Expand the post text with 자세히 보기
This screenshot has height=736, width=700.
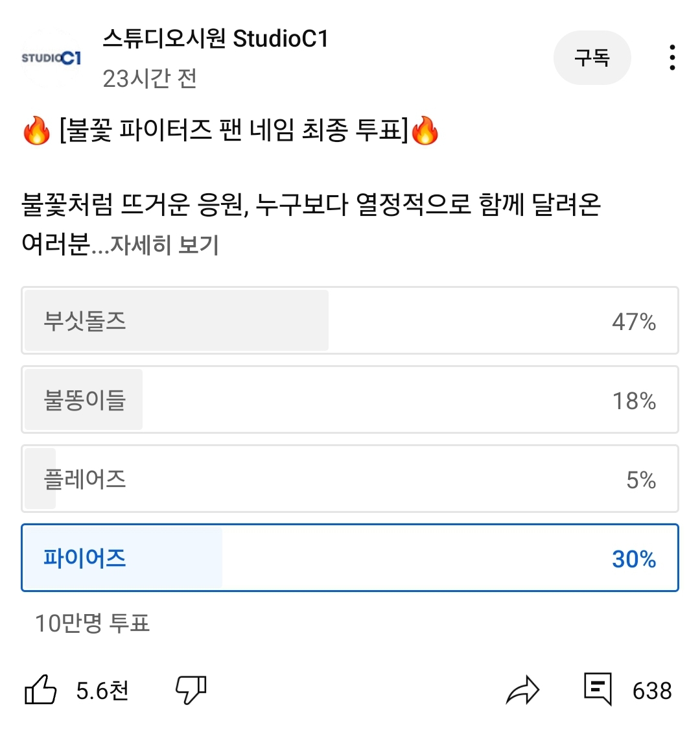pos(164,244)
